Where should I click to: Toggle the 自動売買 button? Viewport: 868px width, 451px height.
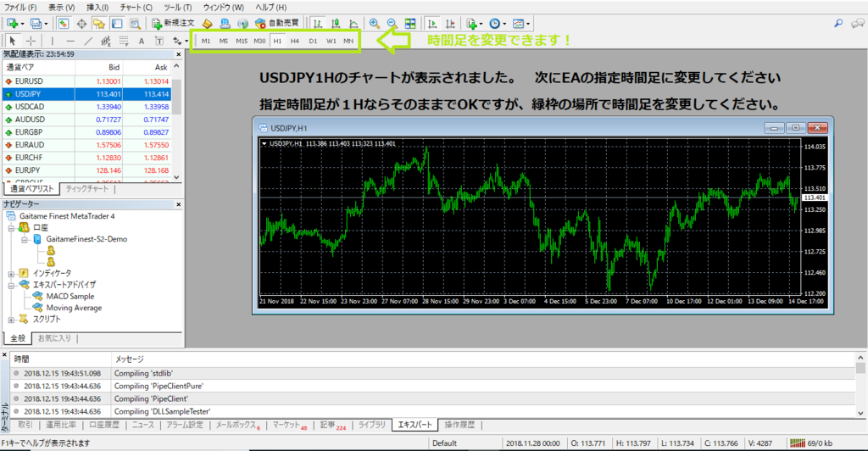pyautogui.click(x=277, y=23)
